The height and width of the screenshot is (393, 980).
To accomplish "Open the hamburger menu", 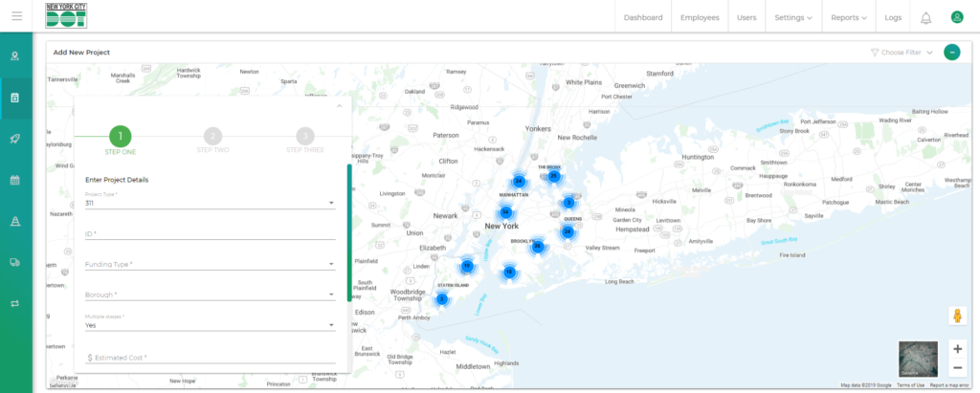I will coord(16,17).
